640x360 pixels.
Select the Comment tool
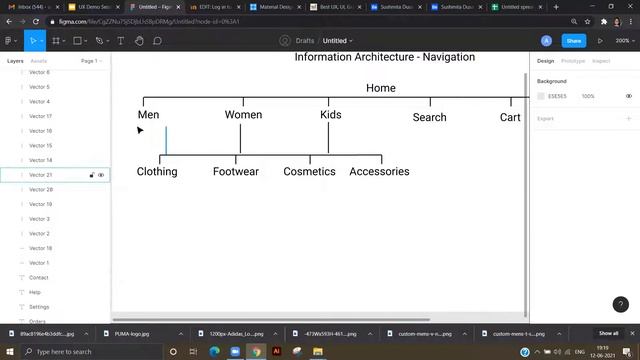(158, 41)
